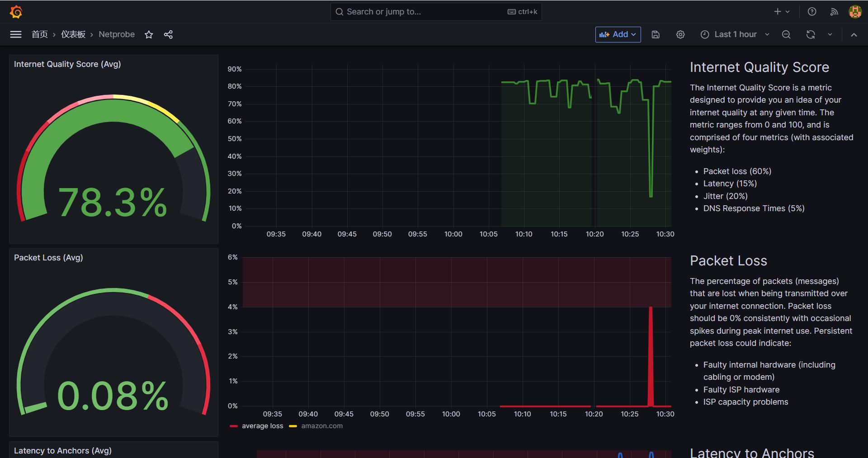Star the Netprobe dashboard as favorite
This screenshot has height=458, width=868.
click(x=149, y=34)
